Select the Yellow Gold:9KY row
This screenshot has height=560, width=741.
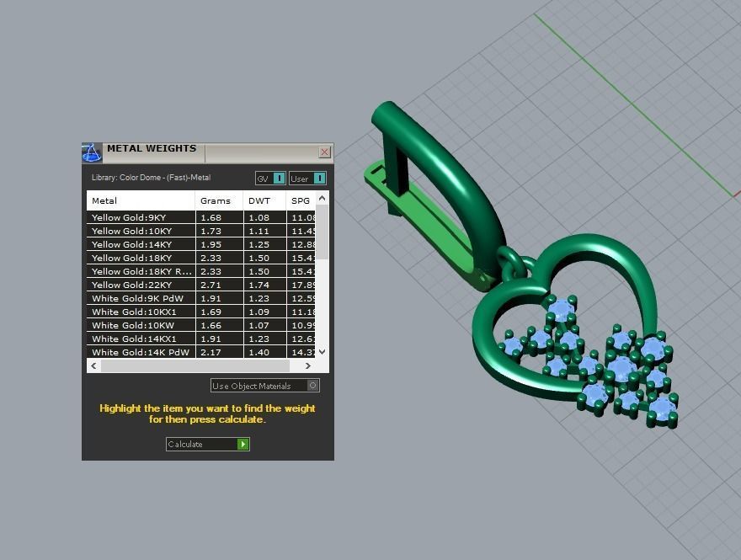201,217
